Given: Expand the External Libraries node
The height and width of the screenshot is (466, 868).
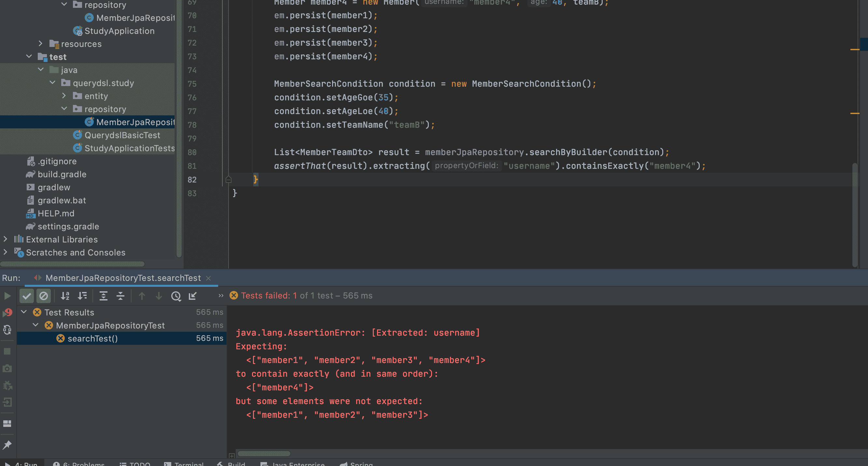Looking at the screenshot, I should [6, 239].
